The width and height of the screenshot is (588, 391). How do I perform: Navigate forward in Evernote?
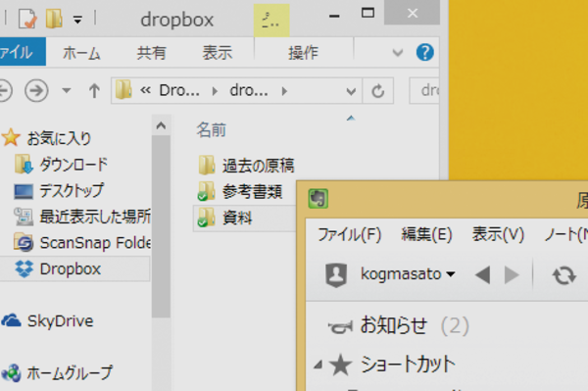[512, 275]
